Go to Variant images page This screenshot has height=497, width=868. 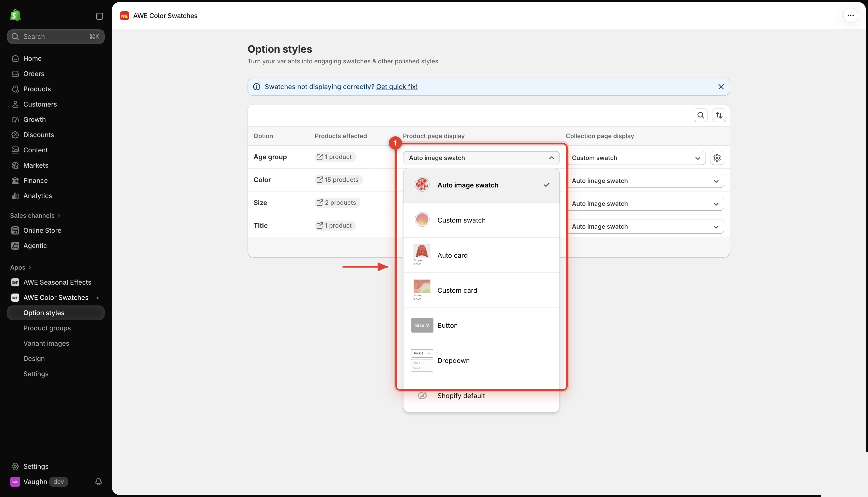pyautogui.click(x=56, y=343)
